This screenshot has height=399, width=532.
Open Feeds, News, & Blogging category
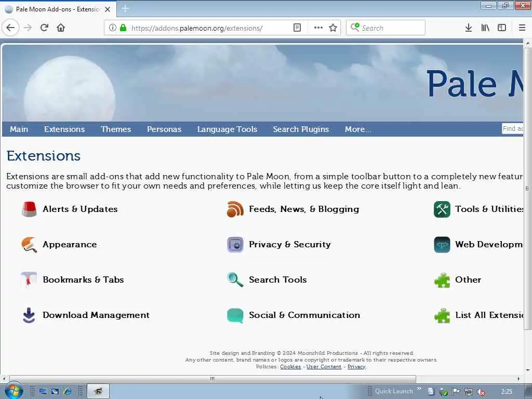tap(304, 209)
